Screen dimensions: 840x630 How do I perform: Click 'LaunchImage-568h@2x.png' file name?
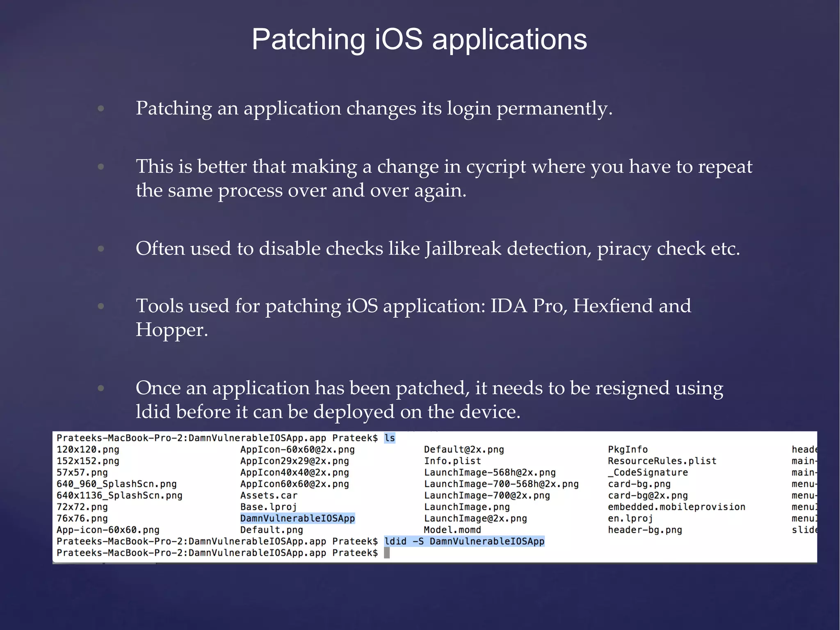click(x=490, y=472)
